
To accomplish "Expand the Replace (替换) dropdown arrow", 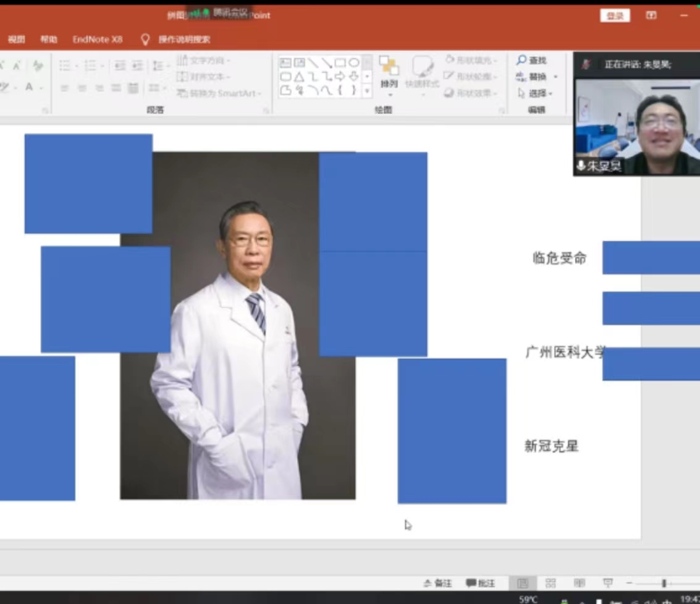I will pos(555,77).
